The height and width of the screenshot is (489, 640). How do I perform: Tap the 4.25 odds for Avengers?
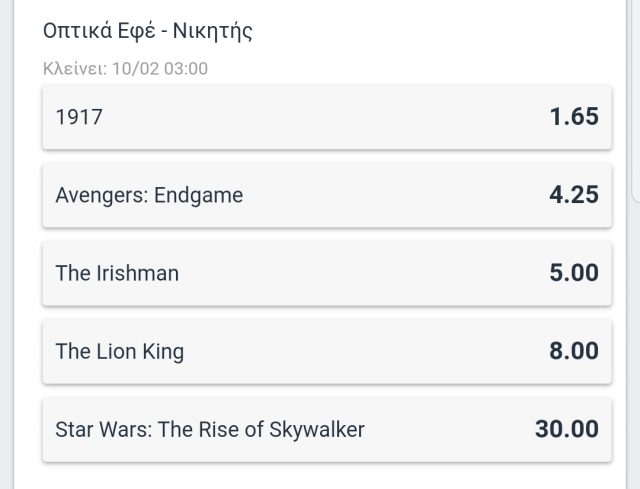click(574, 194)
